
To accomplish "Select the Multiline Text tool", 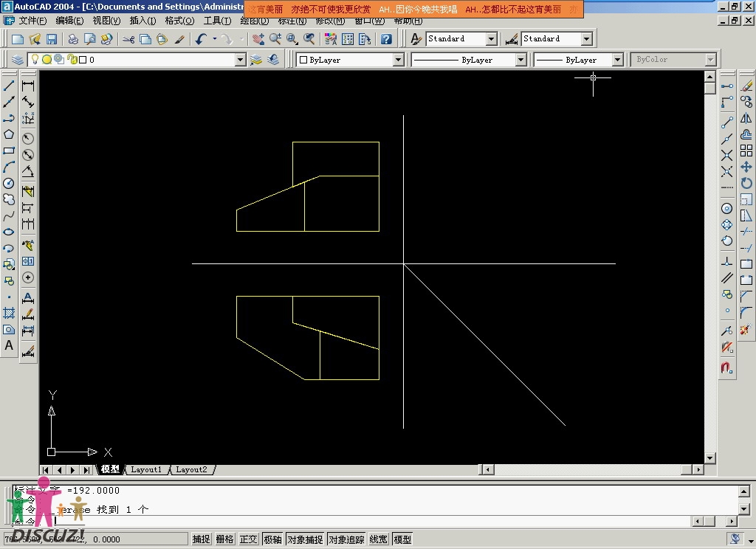I will [x=9, y=345].
